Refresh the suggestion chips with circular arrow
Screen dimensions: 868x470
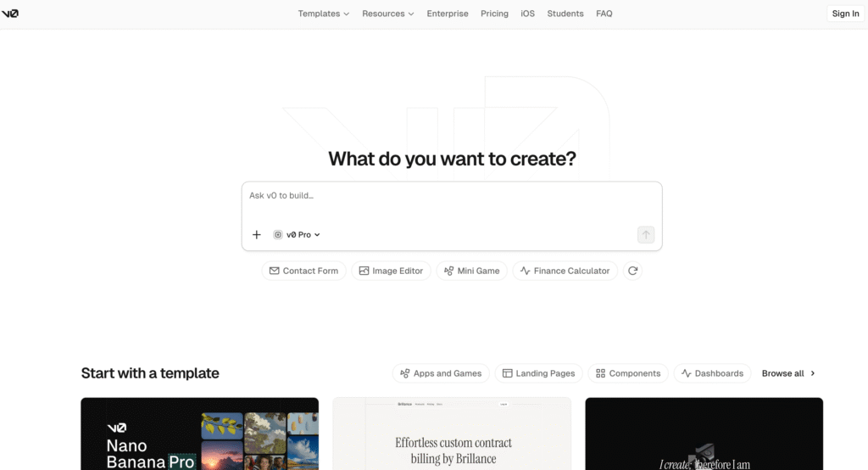(632, 271)
